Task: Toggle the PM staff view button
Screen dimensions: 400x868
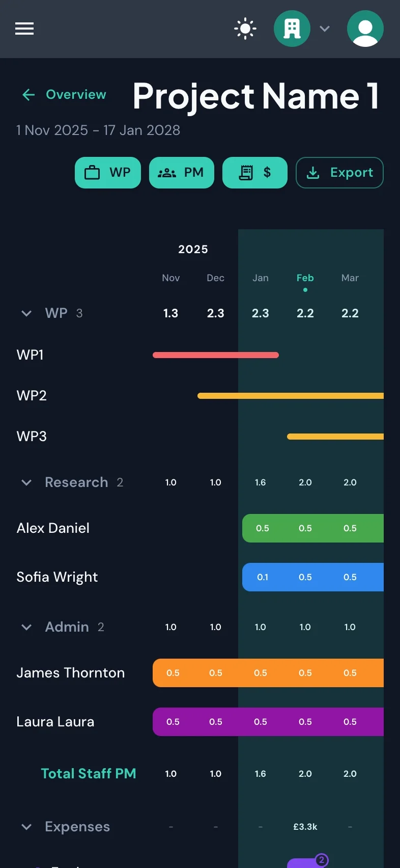Action: click(x=181, y=173)
